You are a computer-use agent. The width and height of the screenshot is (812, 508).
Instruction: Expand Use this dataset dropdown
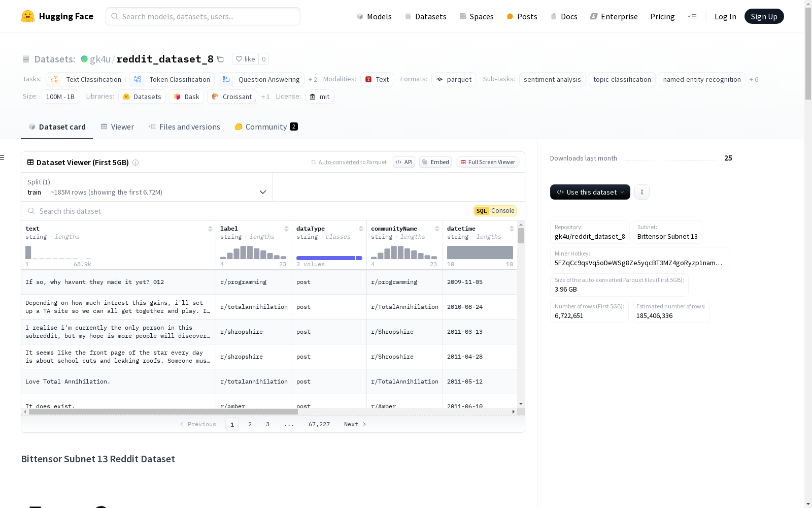[590, 192]
